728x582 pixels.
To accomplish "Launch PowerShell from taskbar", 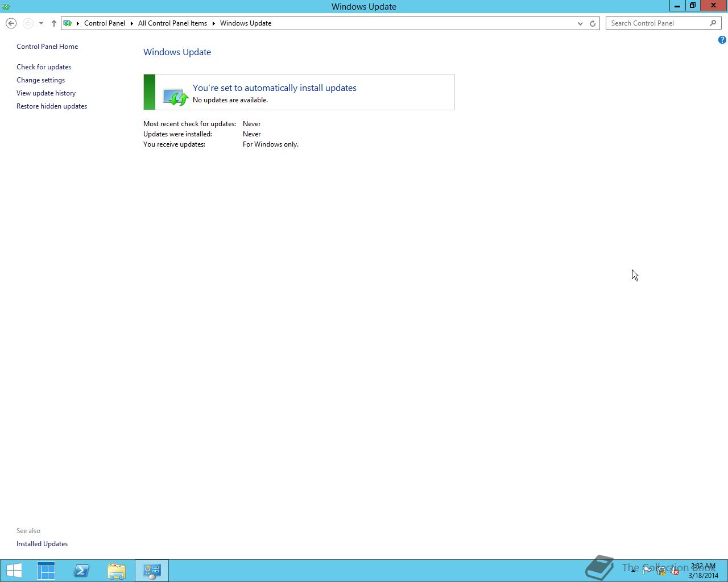I will tap(81, 571).
